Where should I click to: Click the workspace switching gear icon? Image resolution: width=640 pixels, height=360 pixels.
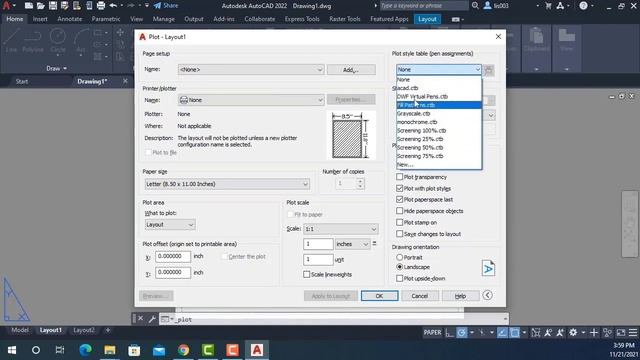pyautogui.click(x=573, y=333)
